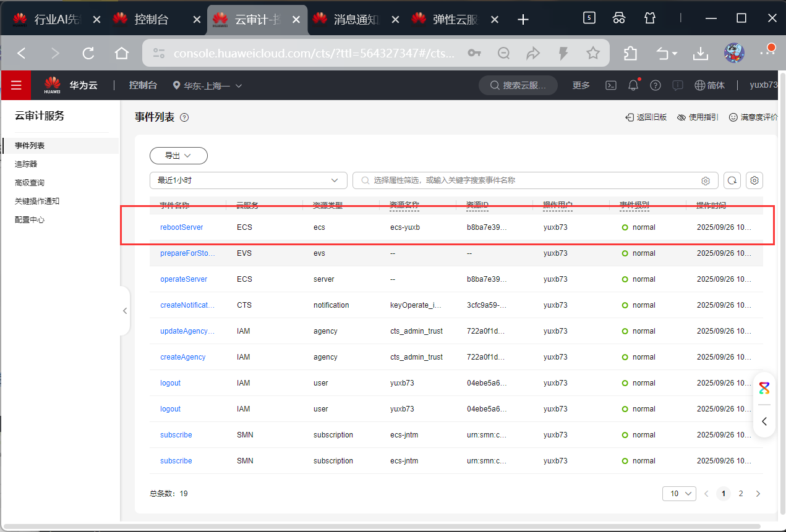Click the share arrow in address bar

coord(533,53)
